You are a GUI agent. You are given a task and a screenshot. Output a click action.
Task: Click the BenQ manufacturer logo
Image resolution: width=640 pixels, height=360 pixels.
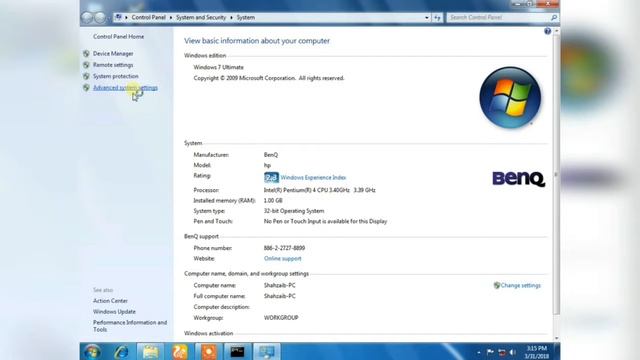[518, 179]
